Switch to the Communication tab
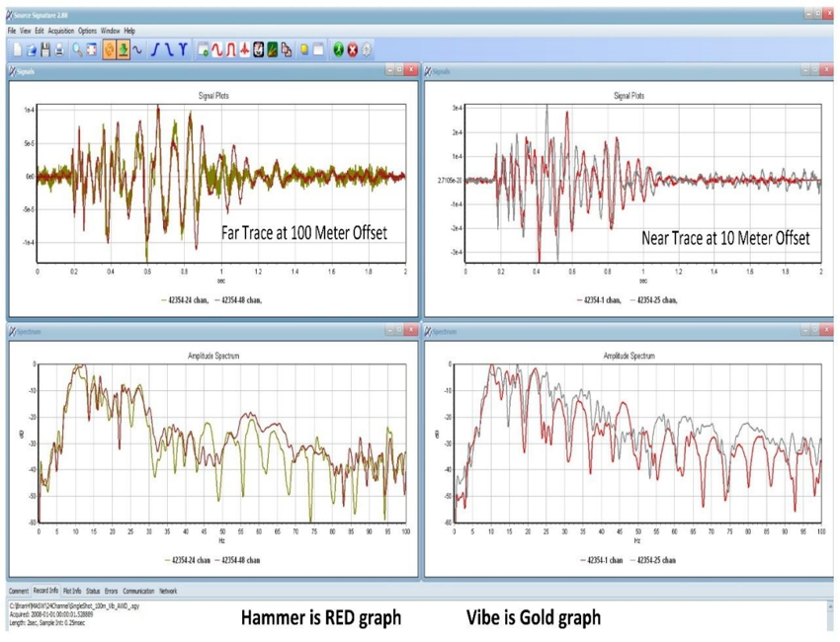This screenshot has width=840, height=642. 138,591
